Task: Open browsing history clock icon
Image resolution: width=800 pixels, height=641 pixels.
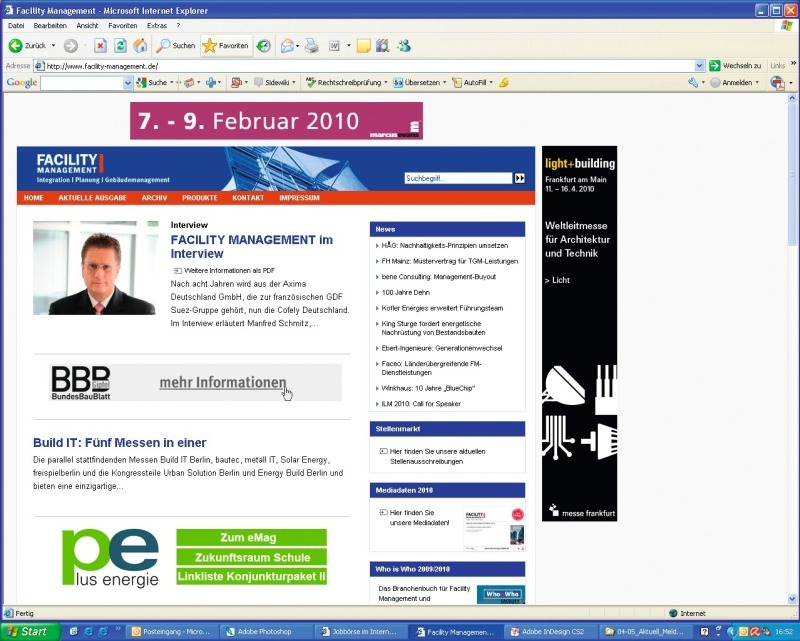Action: pyautogui.click(x=264, y=46)
